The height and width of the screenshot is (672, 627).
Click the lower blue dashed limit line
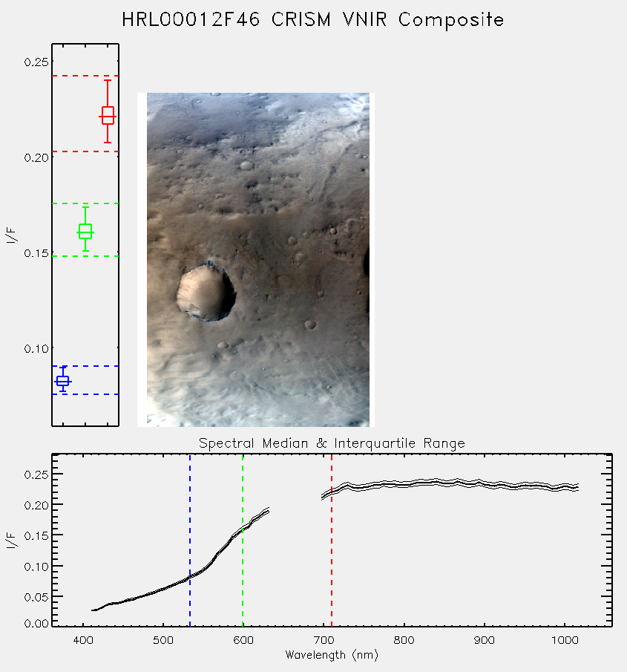(x=85, y=394)
